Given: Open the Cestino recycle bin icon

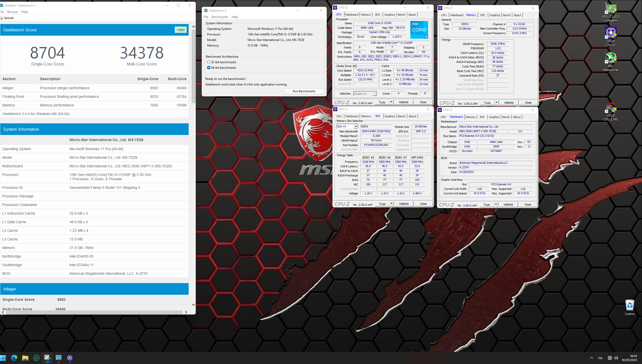Looking at the screenshot, I should tap(630, 308).
